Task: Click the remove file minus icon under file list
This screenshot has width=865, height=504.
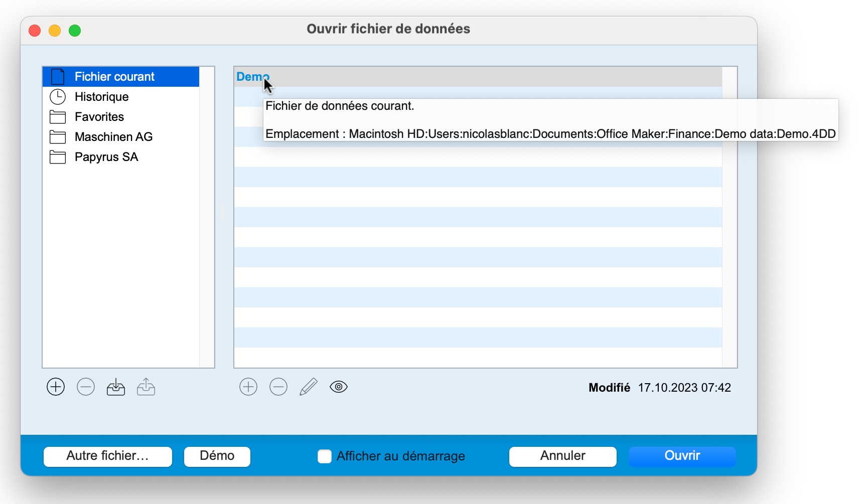Action: (x=278, y=387)
